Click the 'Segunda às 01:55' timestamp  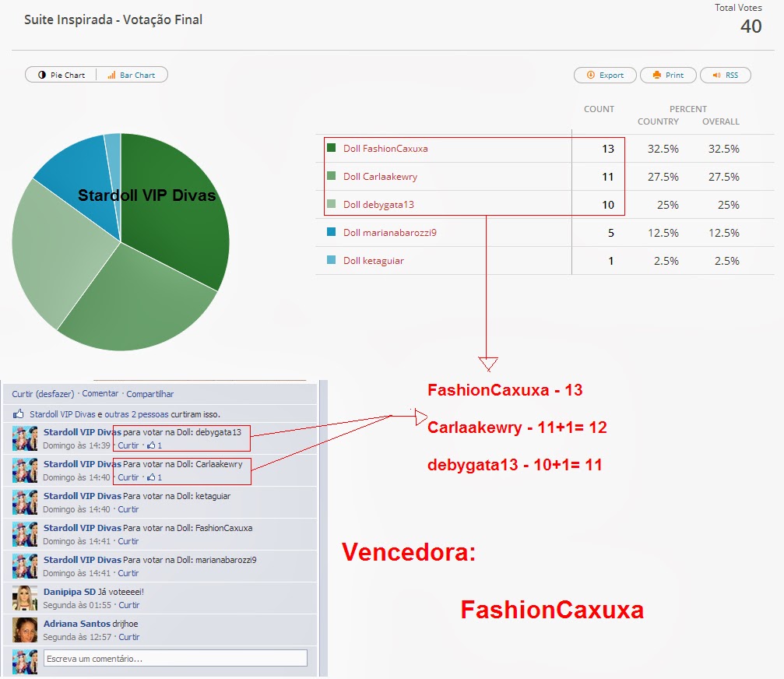(x=77, y=606)
